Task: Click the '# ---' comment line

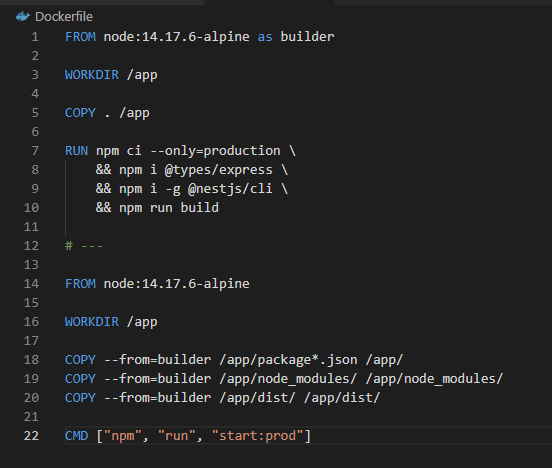Action: point(84,246)
